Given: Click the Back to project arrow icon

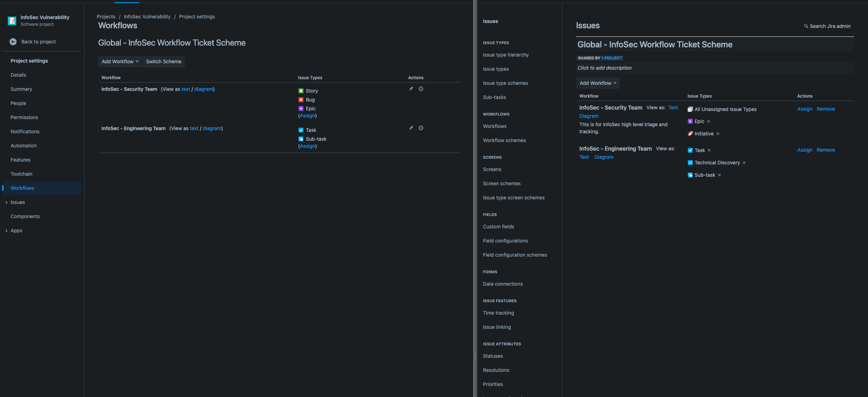Looking at the screenshot, I should (x=13, y=42).
